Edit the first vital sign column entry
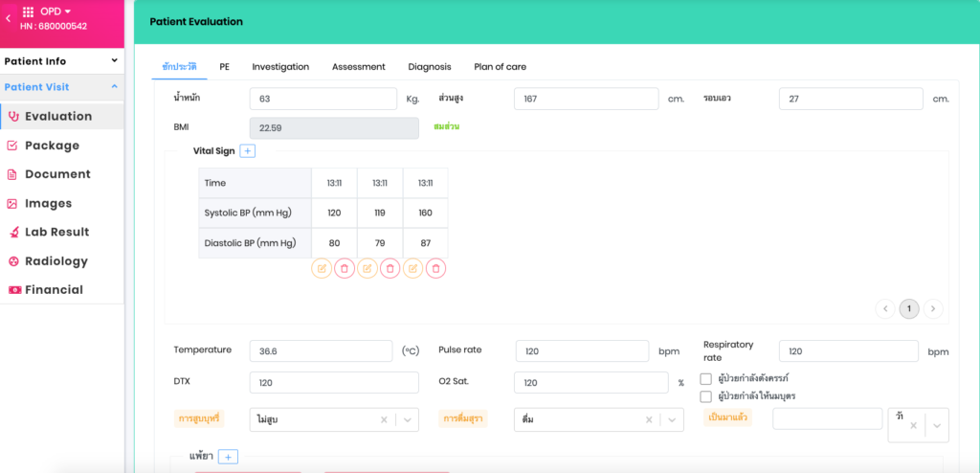This screenshot has height=473, width=980. point(322,269)
